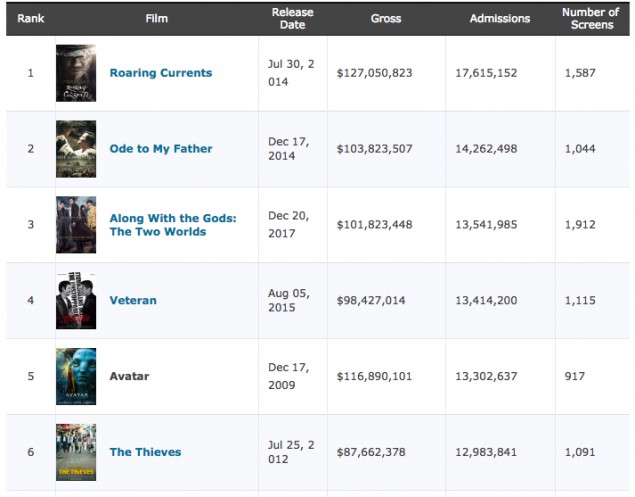Follow the Ode to My Father link
Viewport: 635px width, 497px height.
coord(160,149)
